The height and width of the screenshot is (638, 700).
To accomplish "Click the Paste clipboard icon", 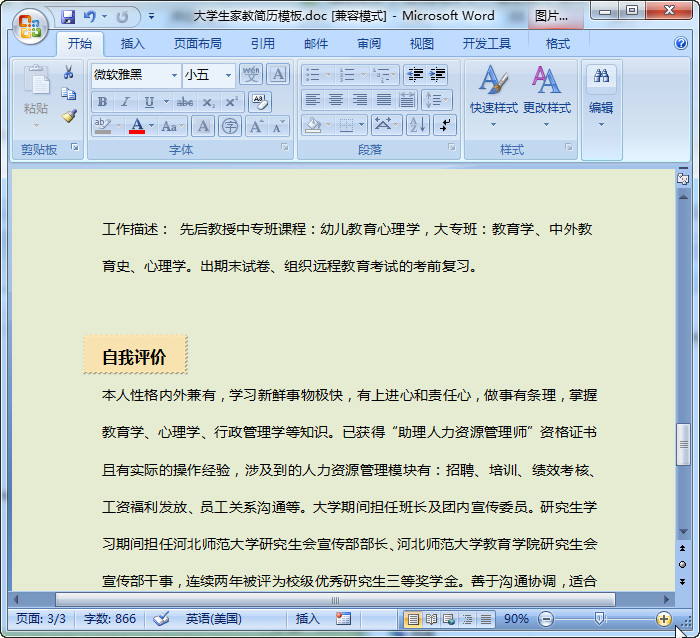I will coord(36,80).
